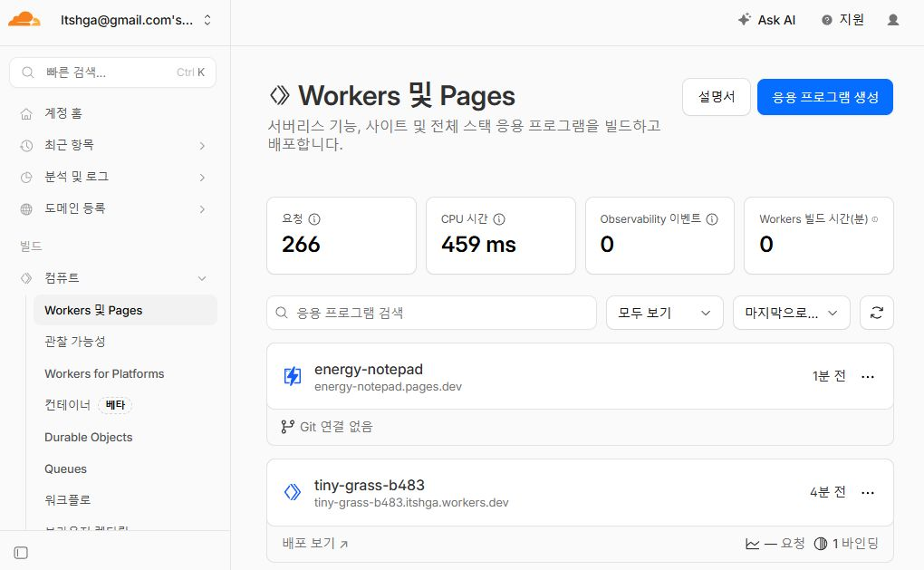Click info icon next to Observability 이벤트
This screenshot has height=570, width=924.
point(712,219)
